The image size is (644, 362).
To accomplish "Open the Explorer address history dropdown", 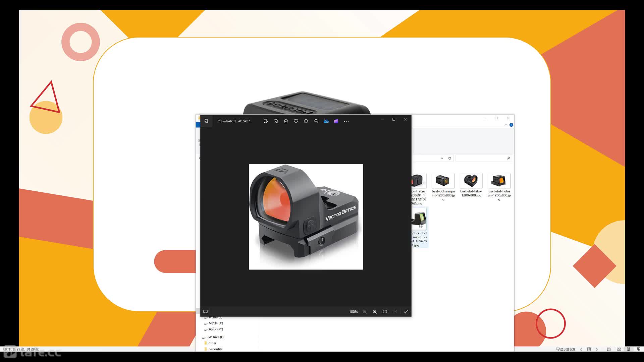I will (x=442, y=158).
